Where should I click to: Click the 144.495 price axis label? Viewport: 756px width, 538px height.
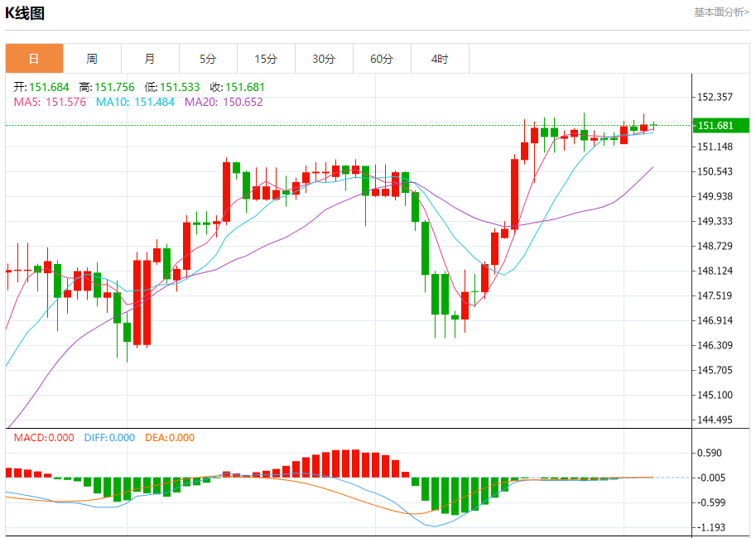point(715,420)
